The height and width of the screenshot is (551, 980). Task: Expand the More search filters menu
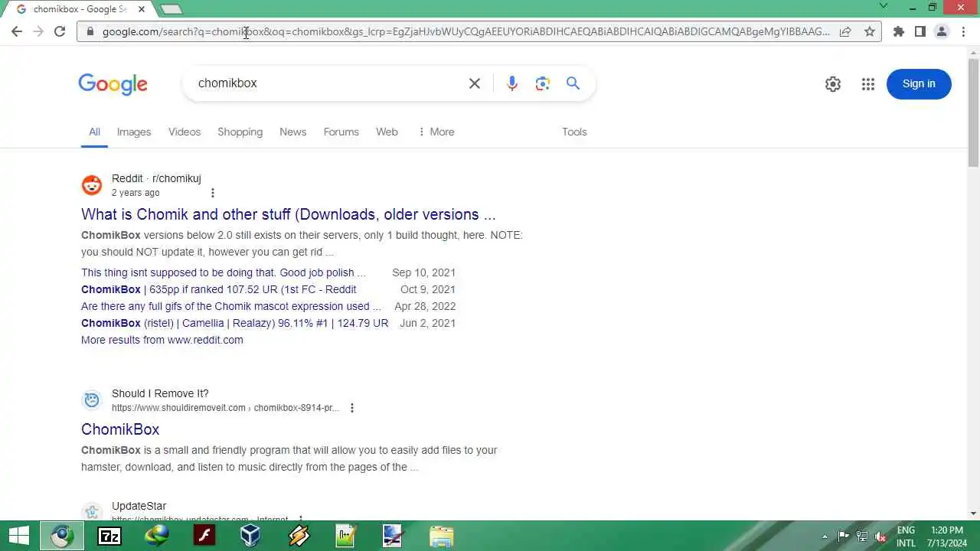[436, 132]
